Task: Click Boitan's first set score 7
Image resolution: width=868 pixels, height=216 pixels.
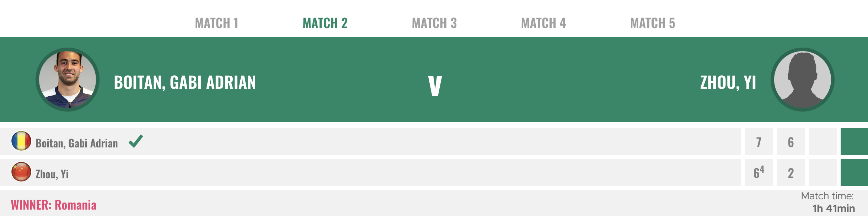Action: [759, 142]
